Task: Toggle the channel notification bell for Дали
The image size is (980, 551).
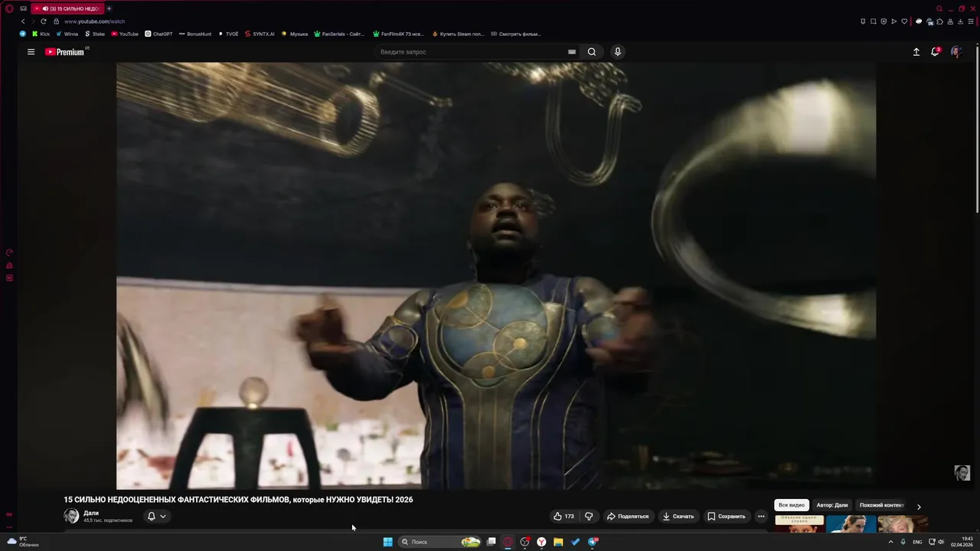Action: 156,517
